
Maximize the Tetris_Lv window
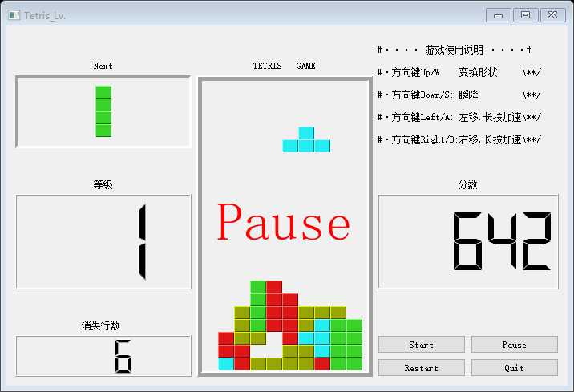point(525,15)
